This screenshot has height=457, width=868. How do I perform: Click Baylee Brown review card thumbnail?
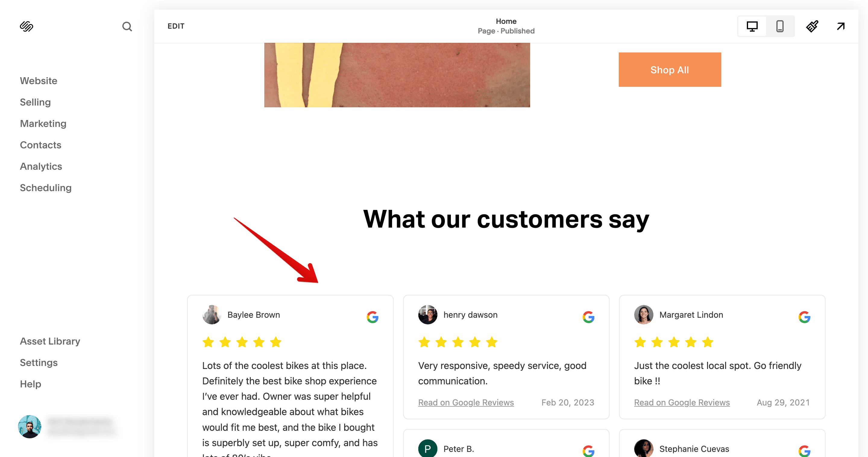click(x=212, y=315)
